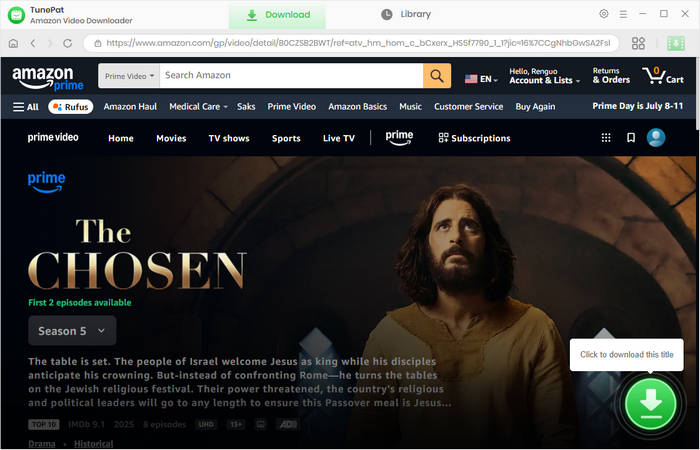Open the Season 5 selector
The image size is (700, 450).
(x=72, y=331)
